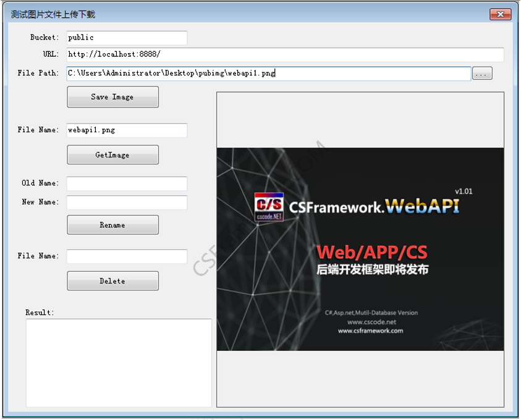
Task: Click the Result: label
Action: tap(40, 313)
